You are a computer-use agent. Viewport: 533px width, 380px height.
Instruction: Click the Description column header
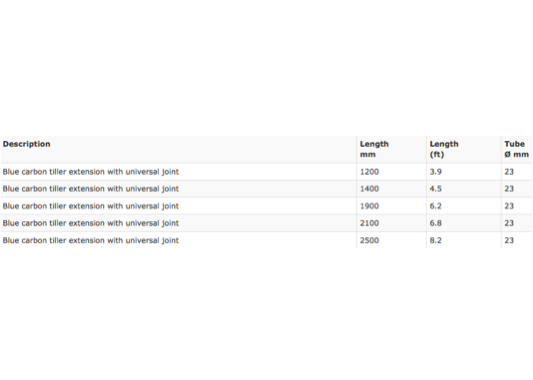27,144
